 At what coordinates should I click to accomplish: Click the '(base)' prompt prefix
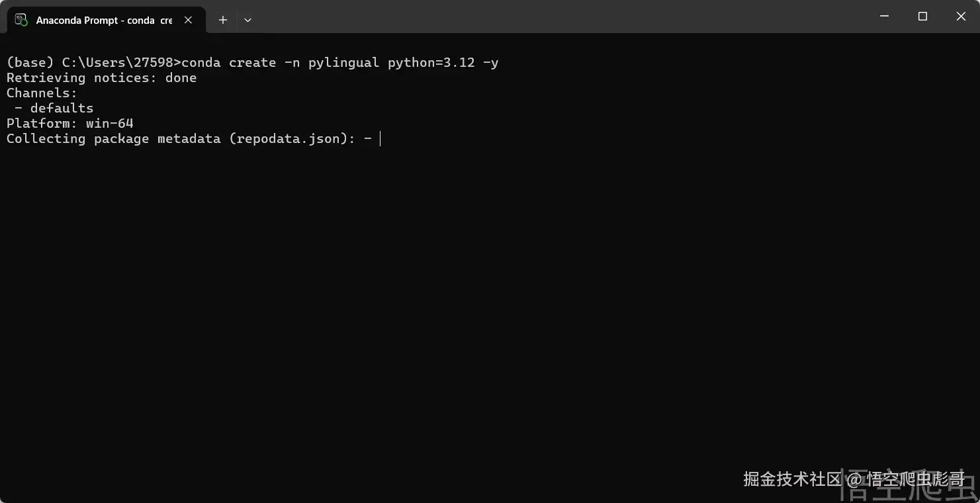click(x=30, y=63)
